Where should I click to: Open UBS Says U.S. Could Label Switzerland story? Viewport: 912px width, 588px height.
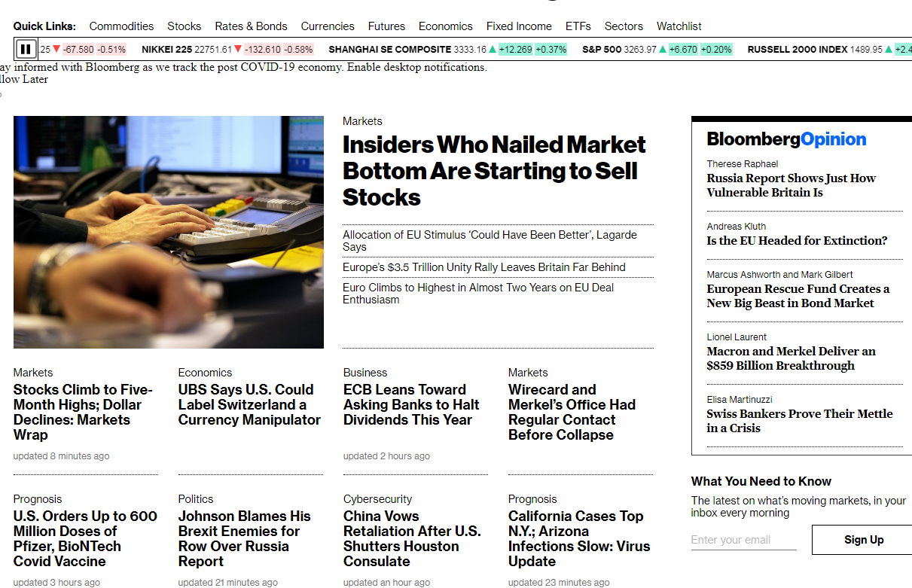pos(249,405)
